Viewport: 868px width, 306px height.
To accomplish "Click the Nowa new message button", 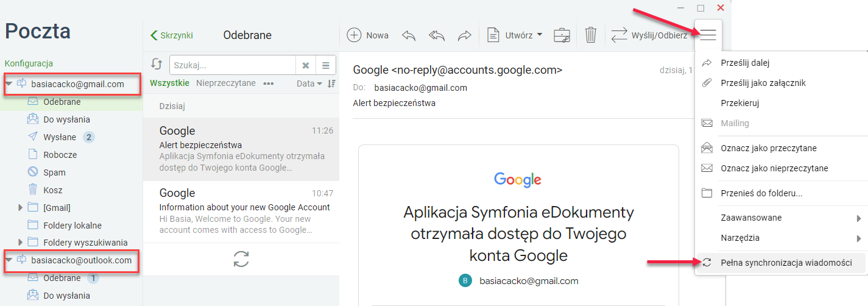I will 368,35.
